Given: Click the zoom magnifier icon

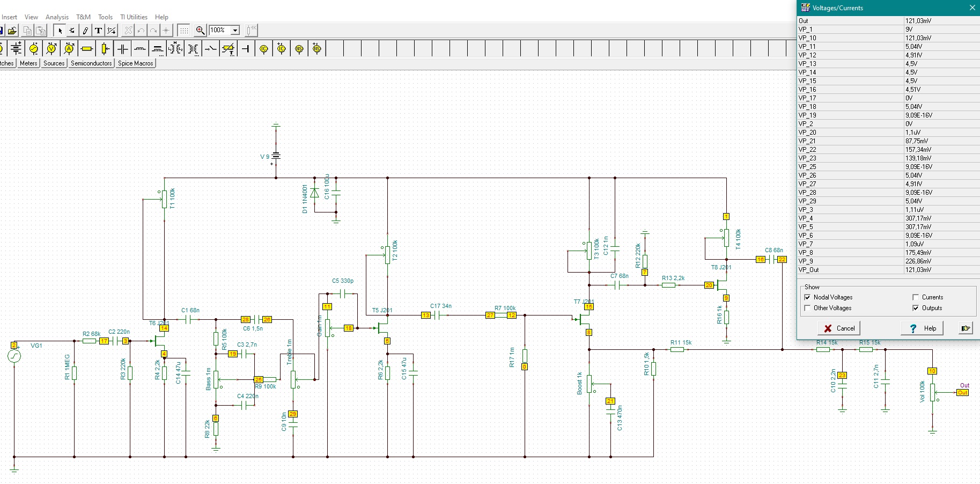Looking at the screenshot, I should click(200, 31).
